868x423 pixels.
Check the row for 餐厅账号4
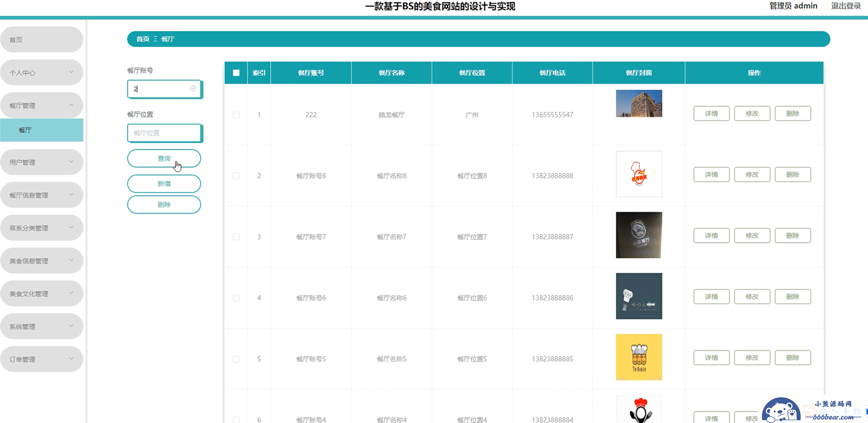point(236,420)
